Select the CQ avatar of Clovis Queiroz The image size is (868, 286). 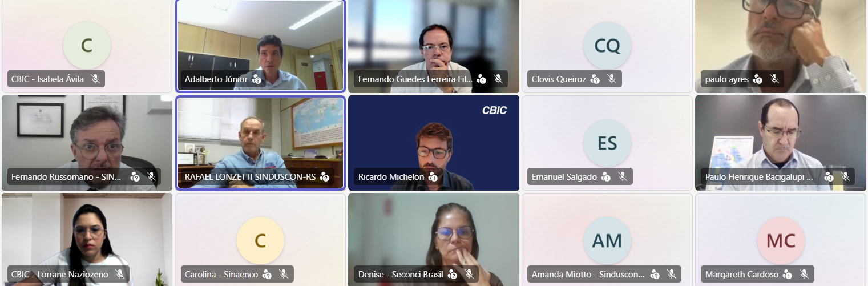(607, 45)
